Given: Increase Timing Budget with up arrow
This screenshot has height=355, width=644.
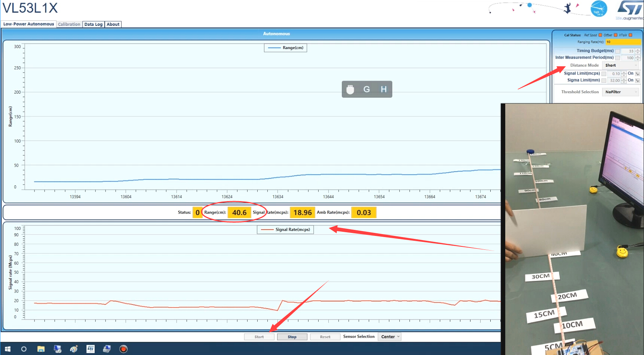Looking at the screenshot, I should click(x=638, y=50).
